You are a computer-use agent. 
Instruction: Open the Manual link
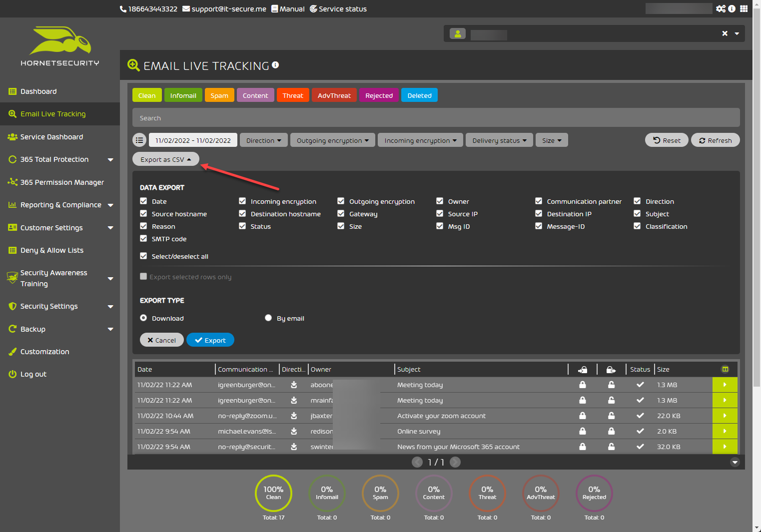(x=288, y=8)
